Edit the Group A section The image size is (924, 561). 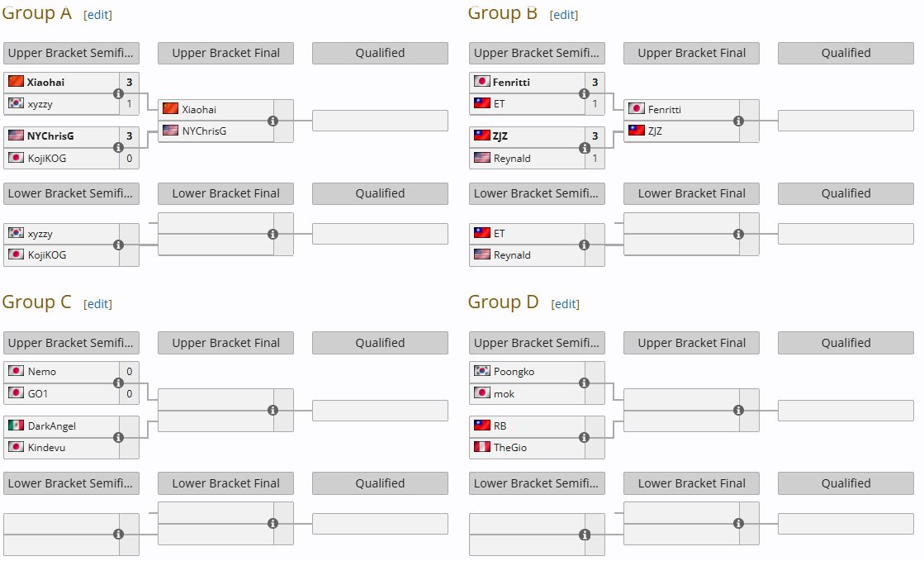97,15
